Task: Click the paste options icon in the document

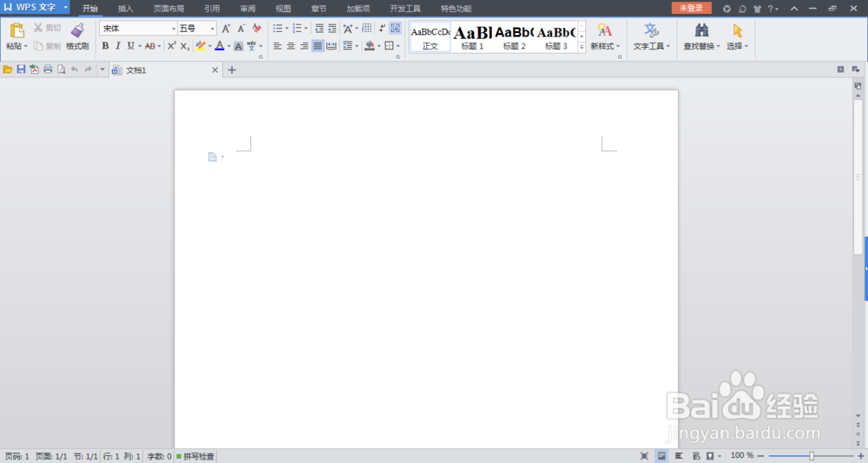Action: [x=213, y=156]
